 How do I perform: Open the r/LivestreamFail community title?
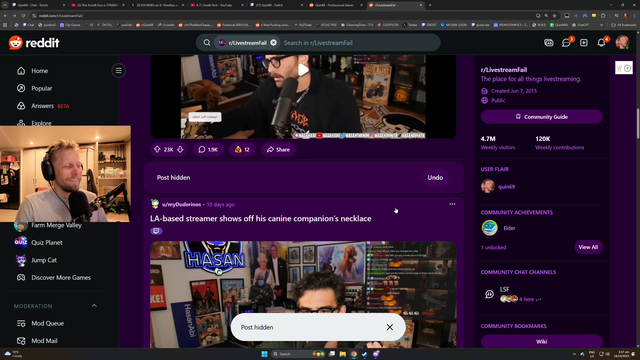(504, 70)
